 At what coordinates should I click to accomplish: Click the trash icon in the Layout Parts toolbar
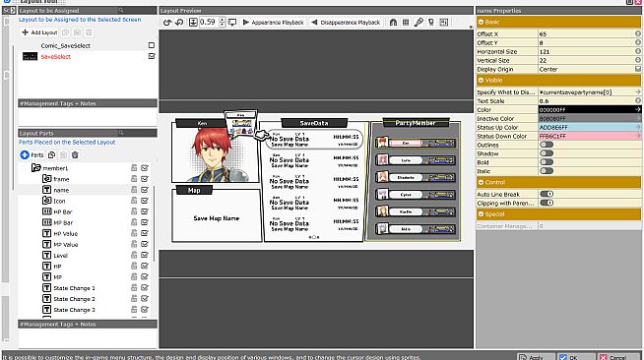pyautogui.click(x=75, y=155)
